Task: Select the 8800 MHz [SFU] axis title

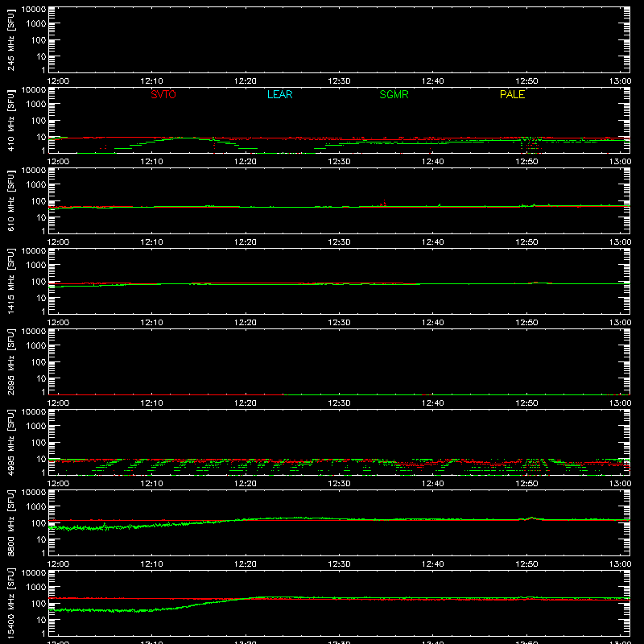Action: point(10,522)
